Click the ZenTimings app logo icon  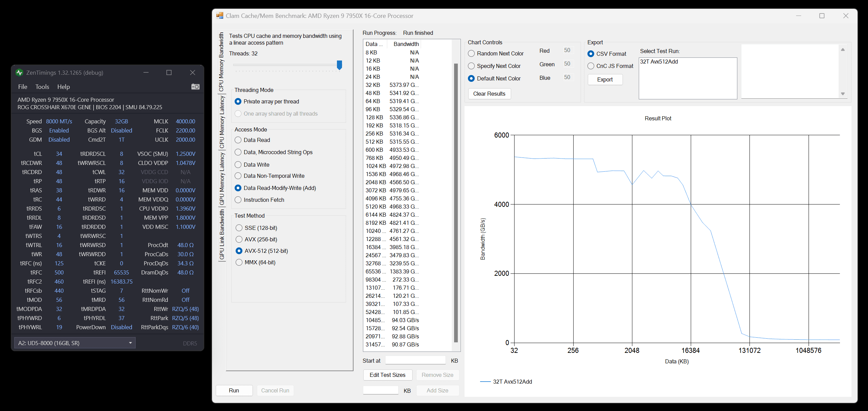(x=19, y=73)
